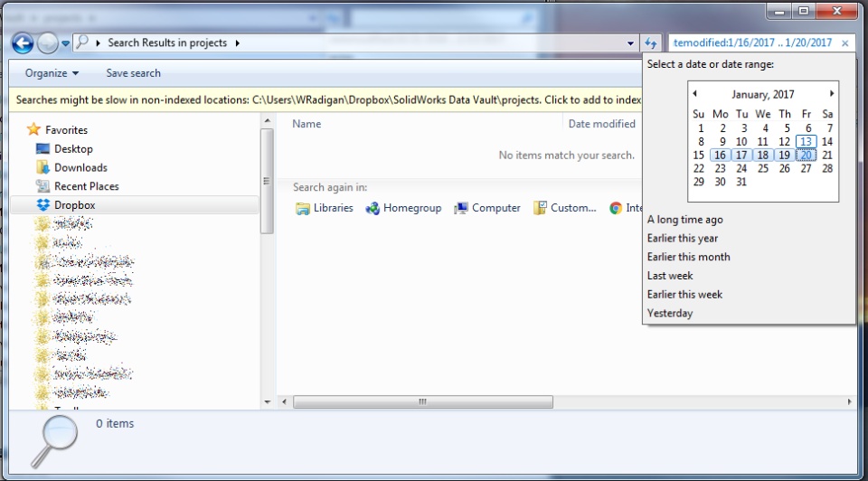Choose 'A long time ago' date filter
868x481 pixels.
click(685, 220)
